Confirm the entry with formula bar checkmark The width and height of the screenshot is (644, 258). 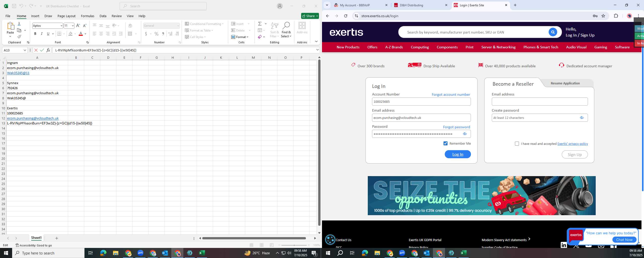tap(42, 50)
